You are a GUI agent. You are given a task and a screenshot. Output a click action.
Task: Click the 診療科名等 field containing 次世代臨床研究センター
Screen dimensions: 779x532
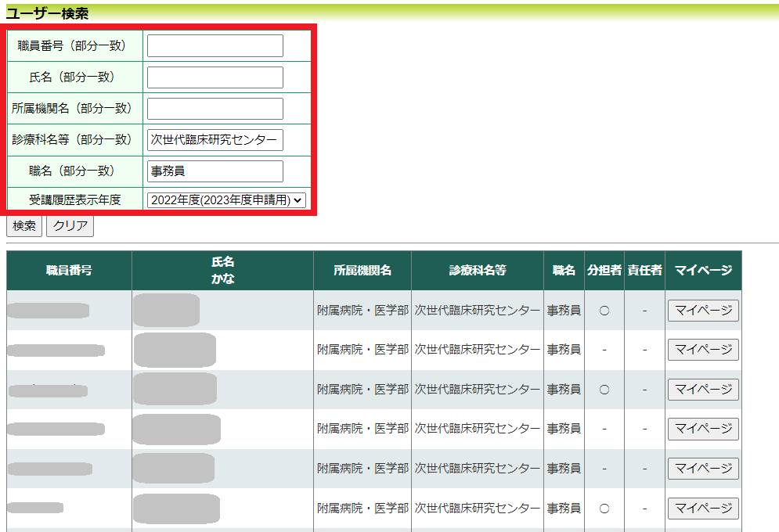pyautogui.click(x=215, y=140)
